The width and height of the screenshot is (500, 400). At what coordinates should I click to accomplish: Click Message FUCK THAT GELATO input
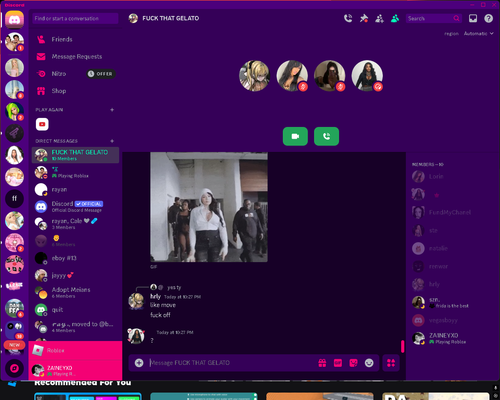tap(230, 363)
